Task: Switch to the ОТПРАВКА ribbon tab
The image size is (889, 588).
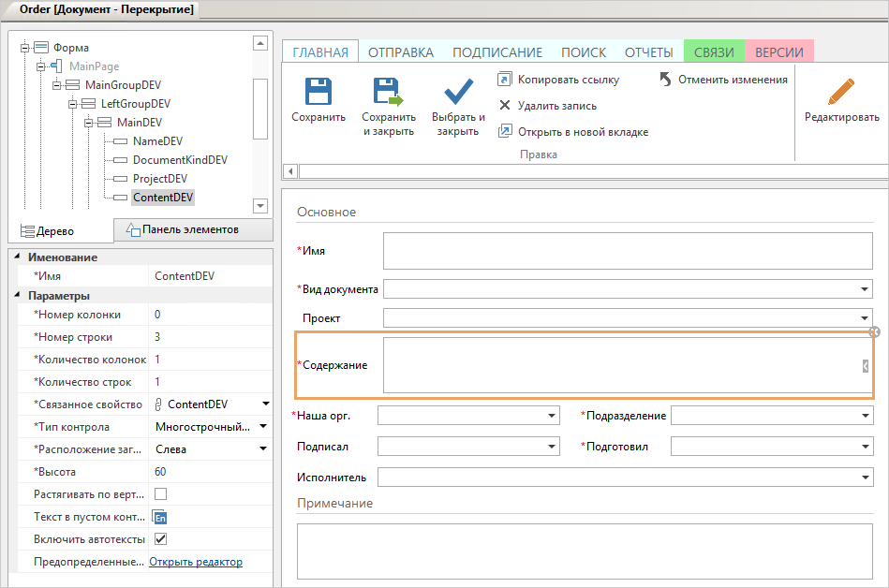Action: click(400, 52)
